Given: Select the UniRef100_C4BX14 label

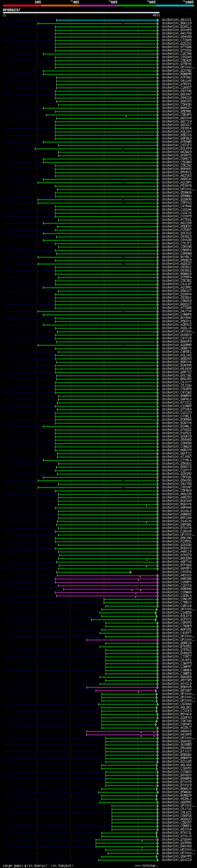Looking at the screenshot, I should [x=176, y=606].
